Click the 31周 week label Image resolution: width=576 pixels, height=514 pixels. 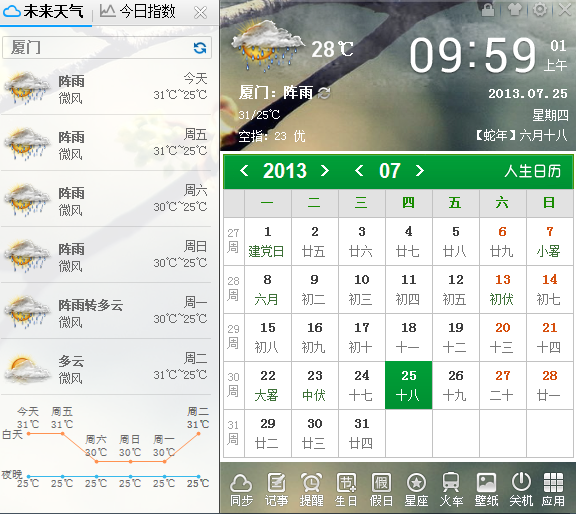pos(234,433)
